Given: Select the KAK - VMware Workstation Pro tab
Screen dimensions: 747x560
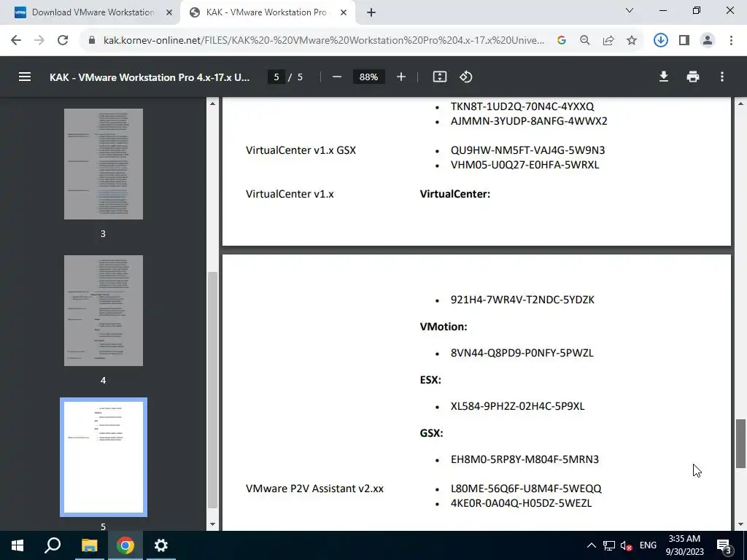Looking at the screenshot, I should pyautogui.click(x=268, y=12).
